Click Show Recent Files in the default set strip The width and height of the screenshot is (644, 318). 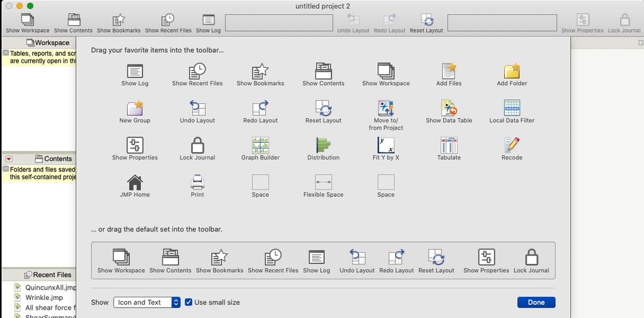tap(273, 261)
